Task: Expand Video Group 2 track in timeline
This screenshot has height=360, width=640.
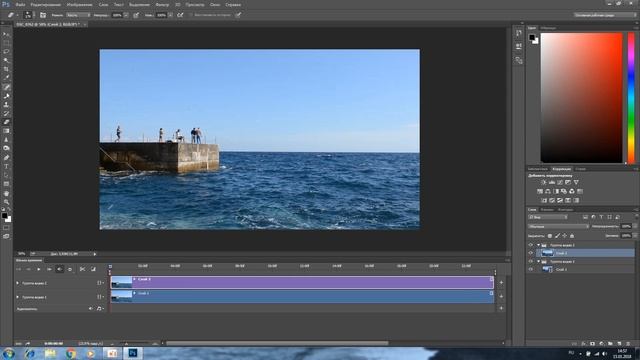Action: coord(17,283)
